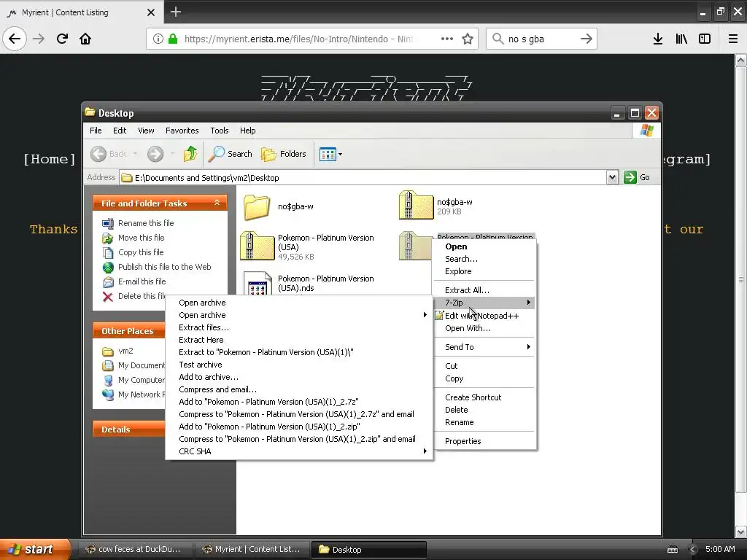Click Publish this file to the Web

(157, 267)
